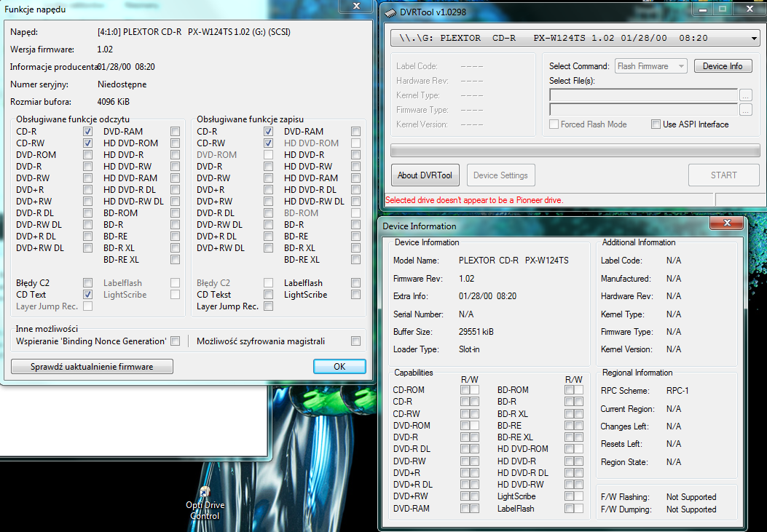The height and width of the screenshot is (532, 767).
Task: Click the F/W Flashing Not Supported text
Action: pyautogui.click(x=691, y=497)
